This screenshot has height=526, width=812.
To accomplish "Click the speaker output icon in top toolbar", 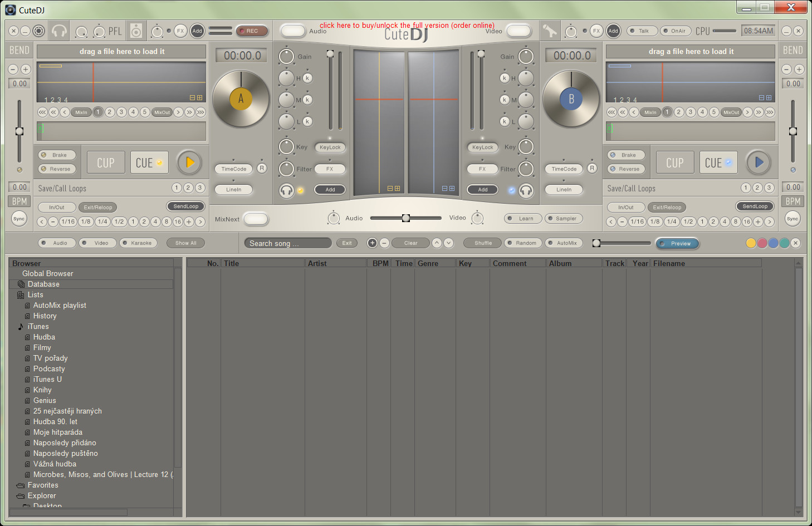I will click(136, 31).
